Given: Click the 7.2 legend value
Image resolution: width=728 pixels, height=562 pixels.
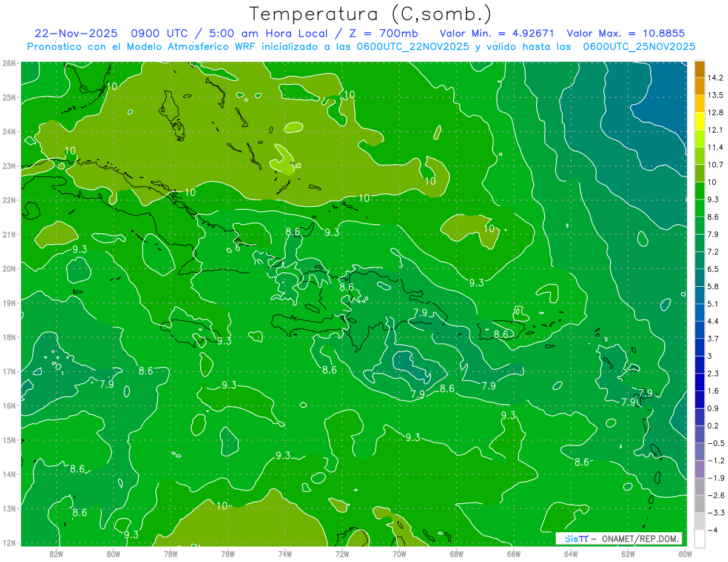Looking at the screenshot, I should click(713, 252).
